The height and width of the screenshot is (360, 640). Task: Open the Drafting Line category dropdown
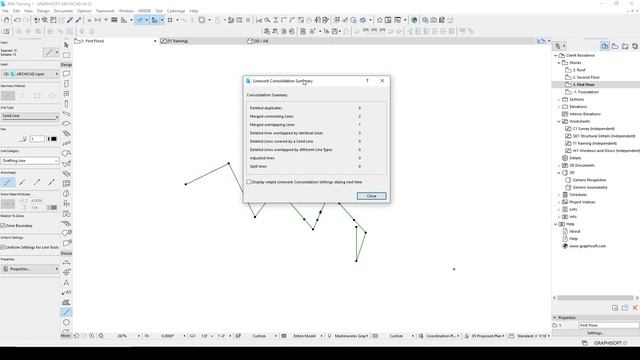coord(30,161)
